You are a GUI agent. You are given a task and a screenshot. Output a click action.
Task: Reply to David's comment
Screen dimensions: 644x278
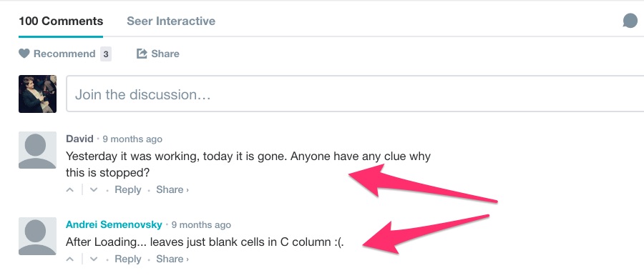[128, 190]
